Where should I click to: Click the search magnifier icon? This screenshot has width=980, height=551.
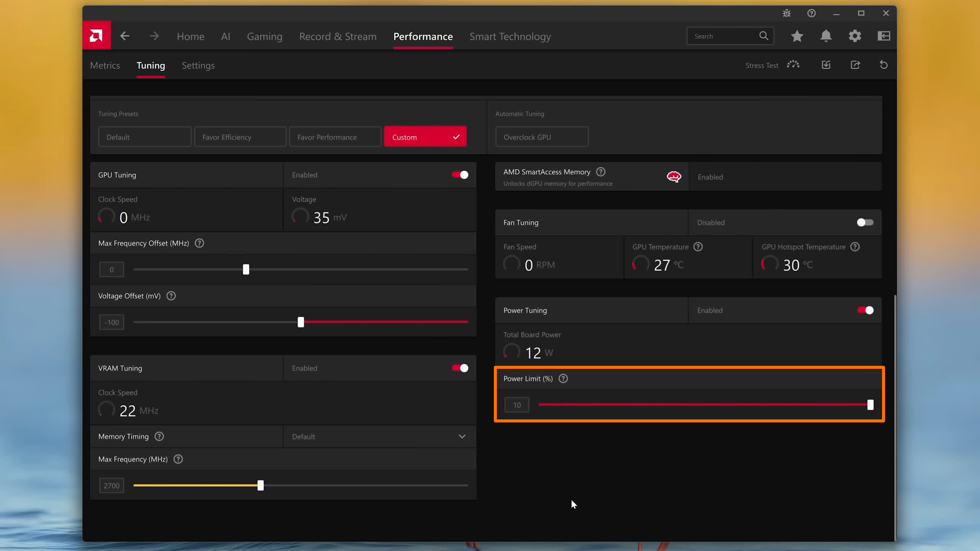coord(764,36)
